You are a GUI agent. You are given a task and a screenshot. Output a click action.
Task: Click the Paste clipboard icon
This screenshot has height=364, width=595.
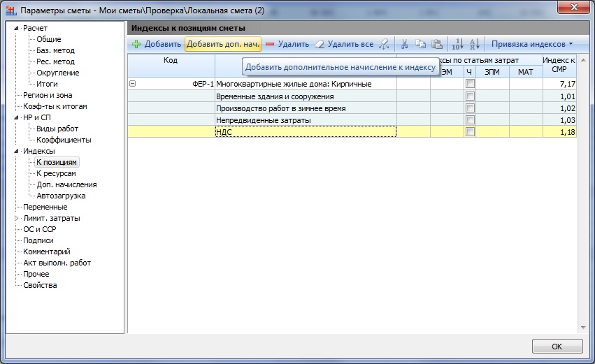click(437, 44)
